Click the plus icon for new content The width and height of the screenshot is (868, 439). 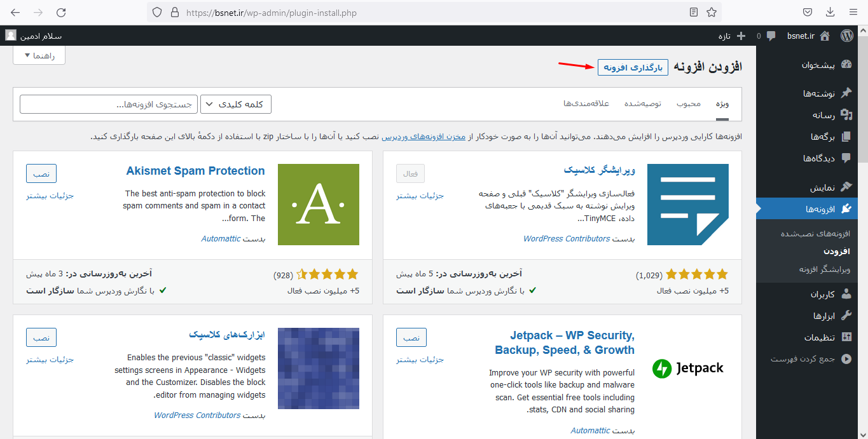pos(741,36)
